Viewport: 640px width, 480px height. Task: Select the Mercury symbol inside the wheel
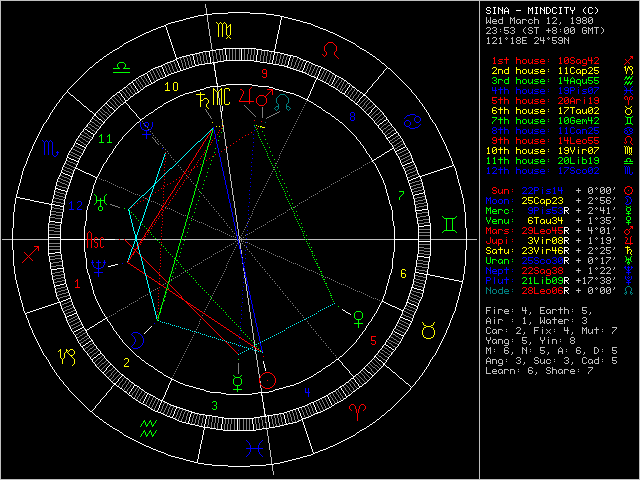point(238,383)
